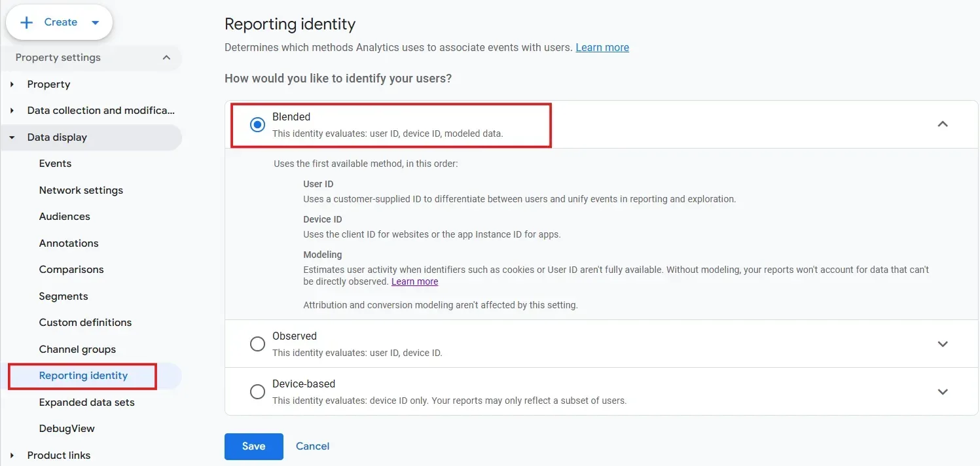
Task: Open Learn more link beside Reporting identity description
Action: [x=602, y=48]
